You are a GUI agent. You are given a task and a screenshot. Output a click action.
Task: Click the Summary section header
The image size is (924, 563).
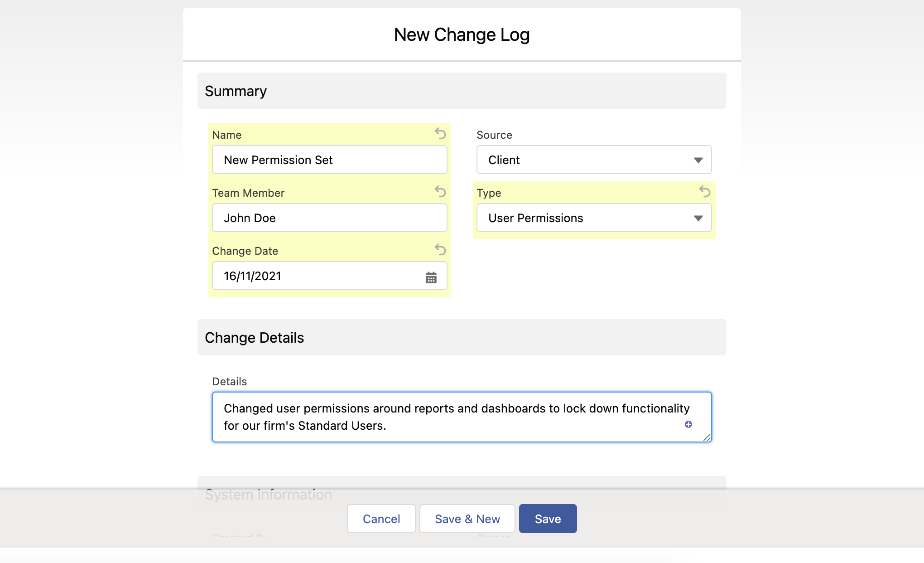pos(236,91)
